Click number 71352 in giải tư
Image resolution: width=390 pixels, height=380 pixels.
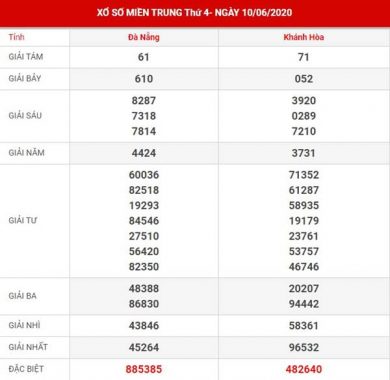point(304,175)
